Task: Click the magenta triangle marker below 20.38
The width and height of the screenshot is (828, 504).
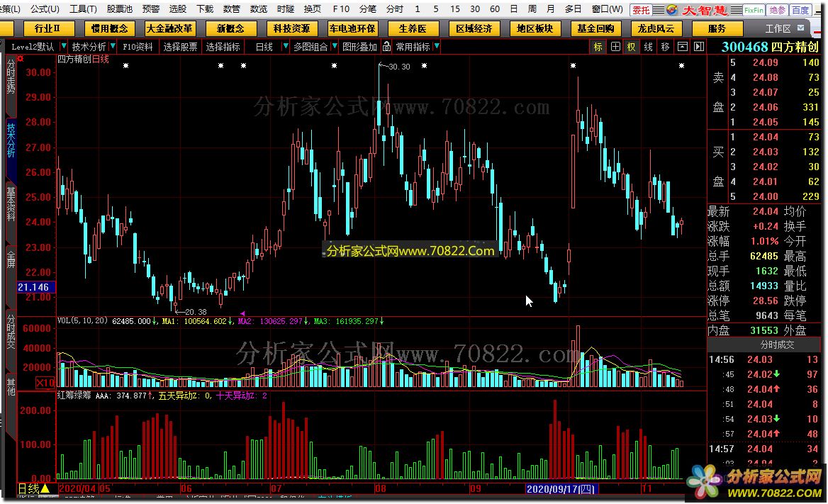Action: click(x=242, y=313)
